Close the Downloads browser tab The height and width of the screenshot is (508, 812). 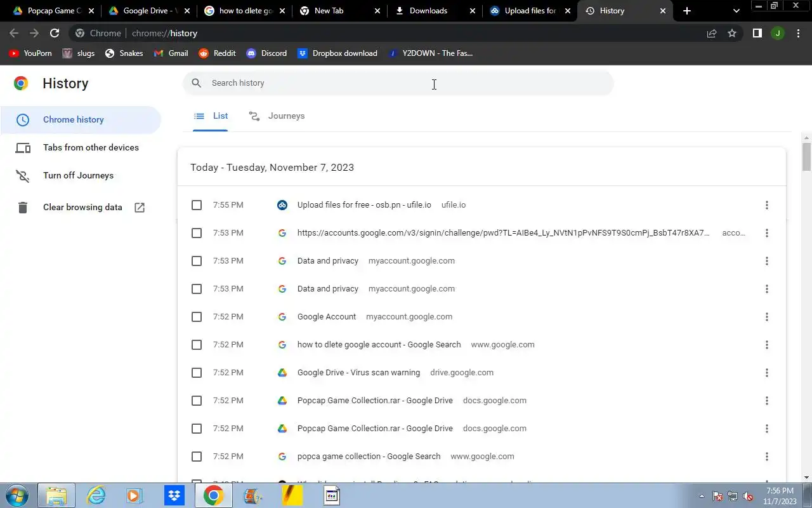472,11
